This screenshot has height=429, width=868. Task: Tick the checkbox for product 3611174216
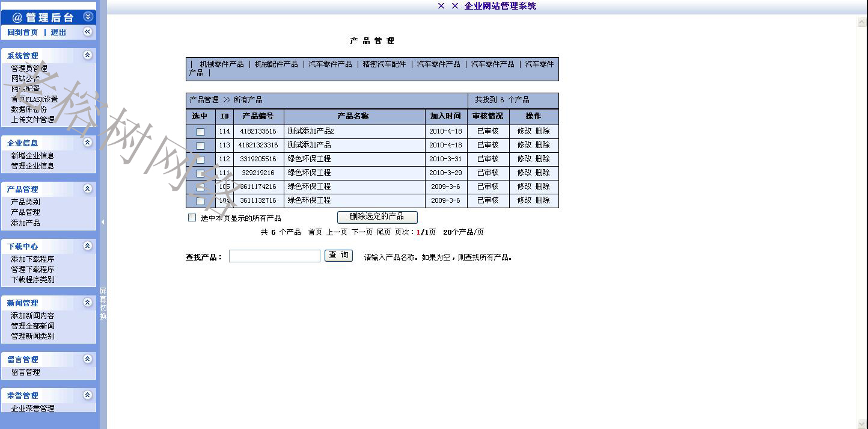point(200,187)
